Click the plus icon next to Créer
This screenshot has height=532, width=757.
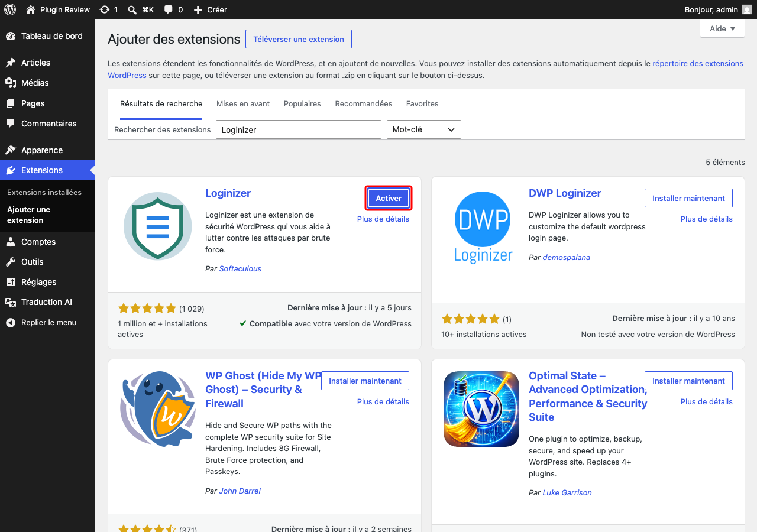[x=198, y=9]
